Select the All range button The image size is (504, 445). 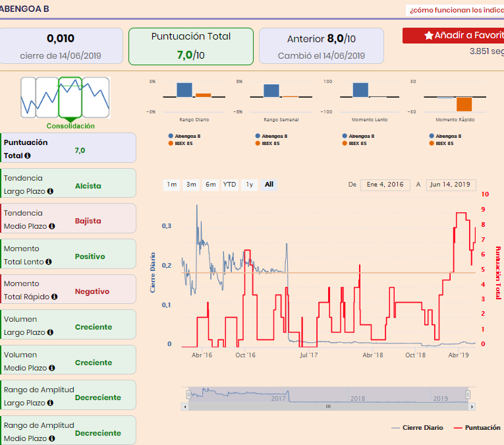pos(269,185)
